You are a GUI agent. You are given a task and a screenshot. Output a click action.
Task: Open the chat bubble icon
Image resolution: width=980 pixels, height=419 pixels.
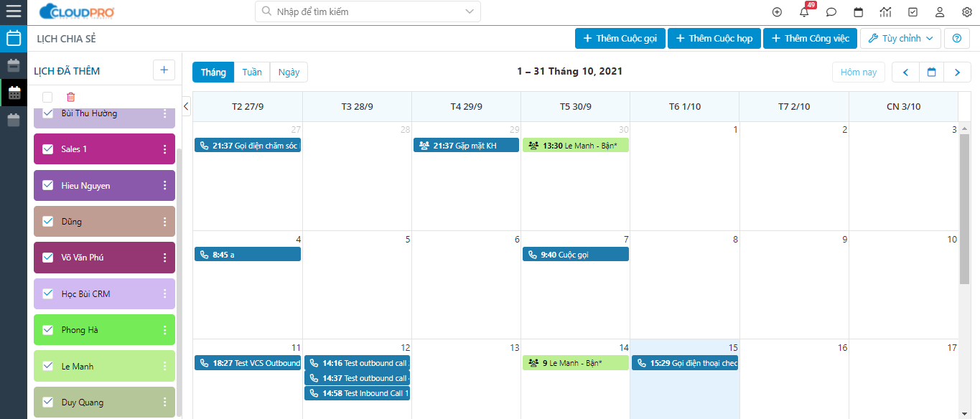(x=831, y=12)
